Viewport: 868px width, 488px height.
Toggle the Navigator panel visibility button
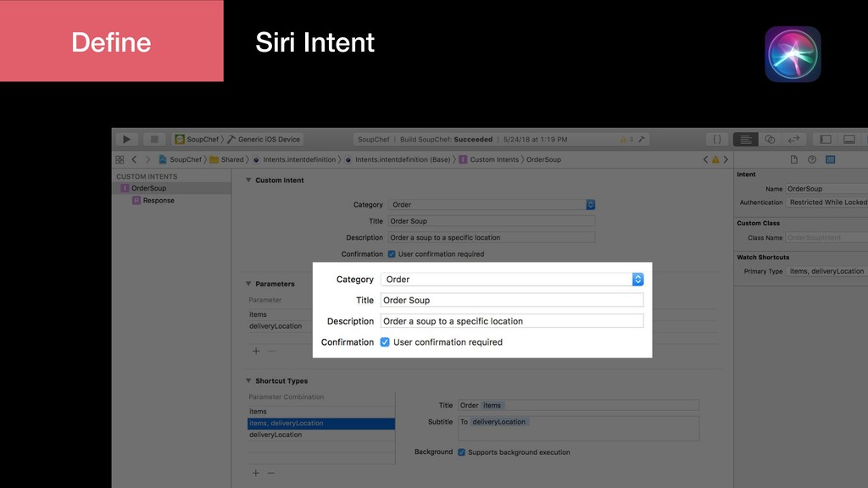(x=826, y=140)
